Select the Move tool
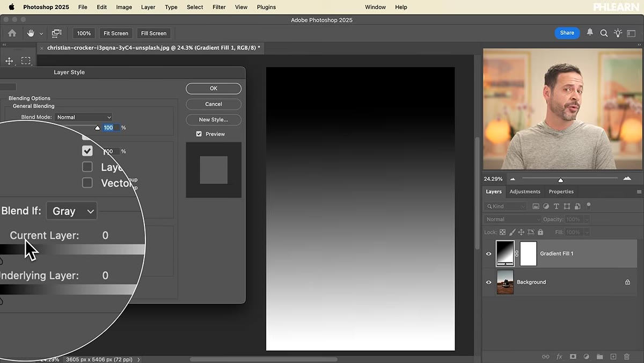Image resolution: width=644 pixels, height=363 pixels. (9, 61)
